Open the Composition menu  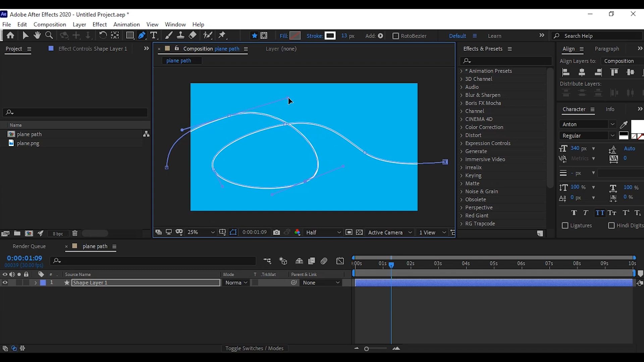[x=50, y=24]
